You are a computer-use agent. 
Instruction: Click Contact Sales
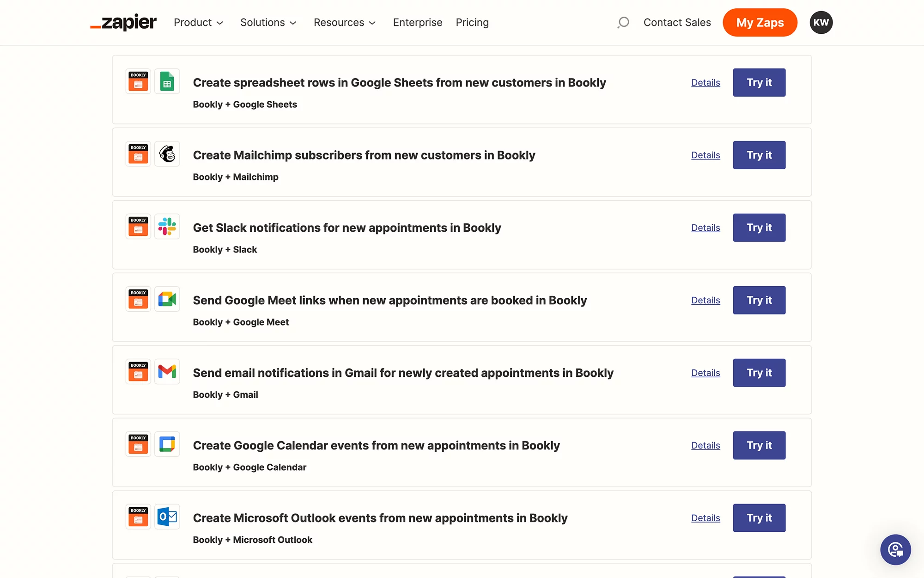click(677, 22)
